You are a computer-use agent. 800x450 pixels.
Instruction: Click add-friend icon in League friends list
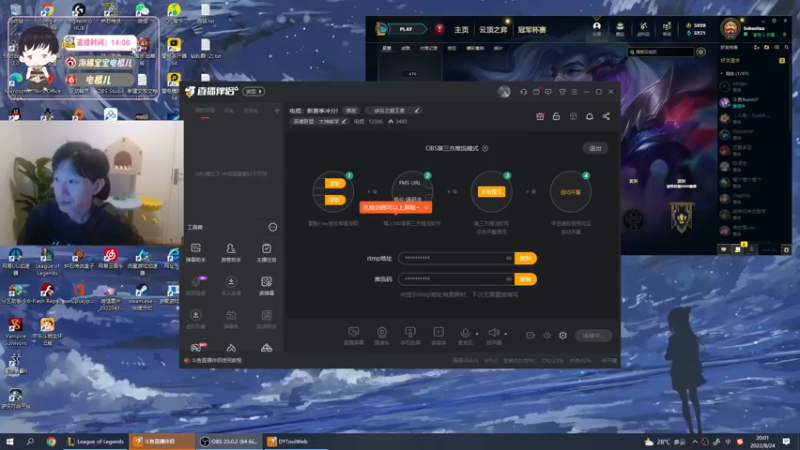coord(757,47)
